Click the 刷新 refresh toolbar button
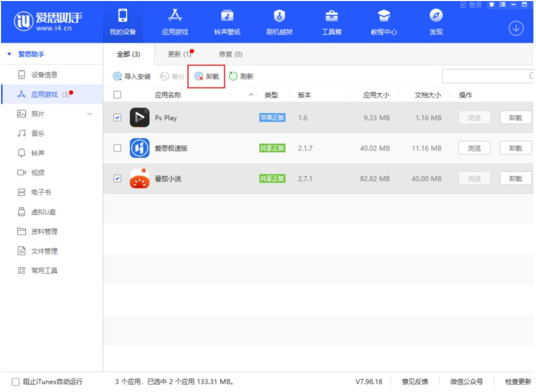This screenshot has height=392, width=536. [x=241, y=77]
